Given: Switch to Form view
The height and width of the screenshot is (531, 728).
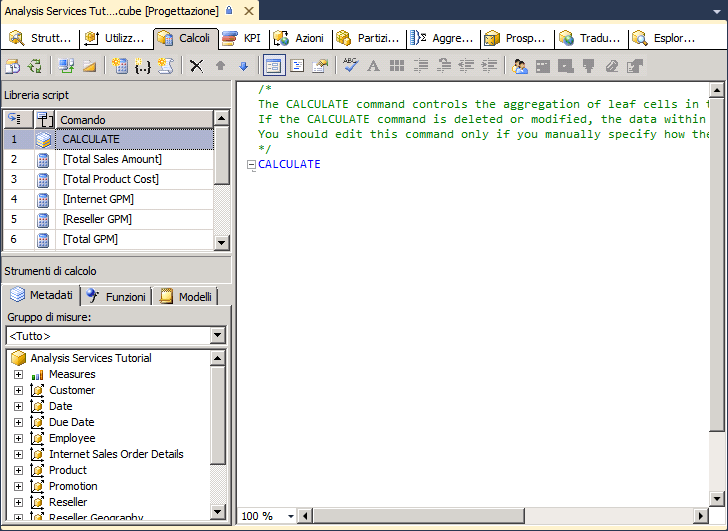Looking at the screenshot, I should coord(274,66).
